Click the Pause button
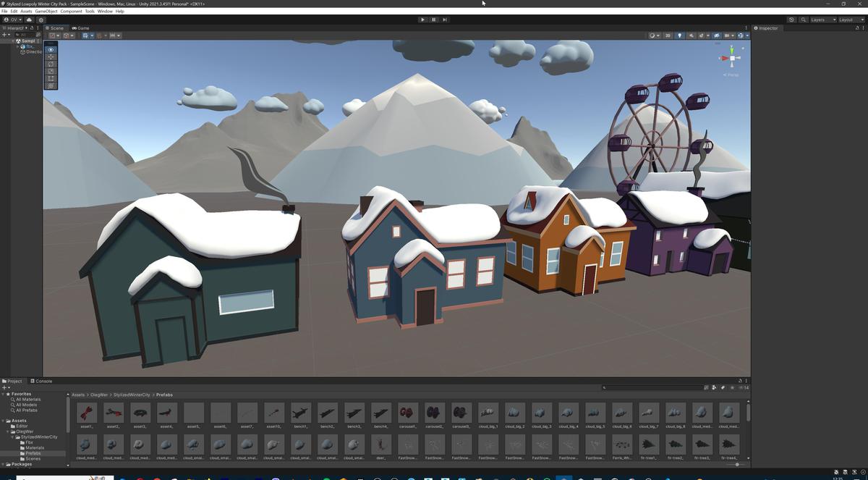 coord(434,20)
